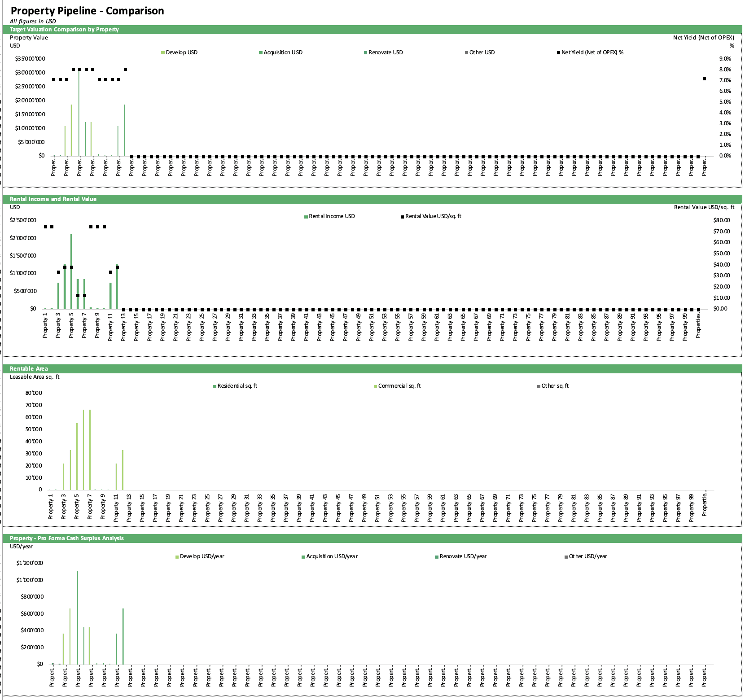Select the lone yield marker at far right near 7.0%

click(704, 79)
